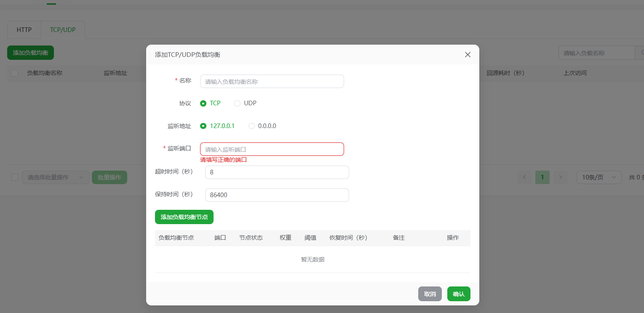The height and width of the screenshot is (313, 644).
Task: Select the TCP/UDP tab
Action: tap(62, 29)
